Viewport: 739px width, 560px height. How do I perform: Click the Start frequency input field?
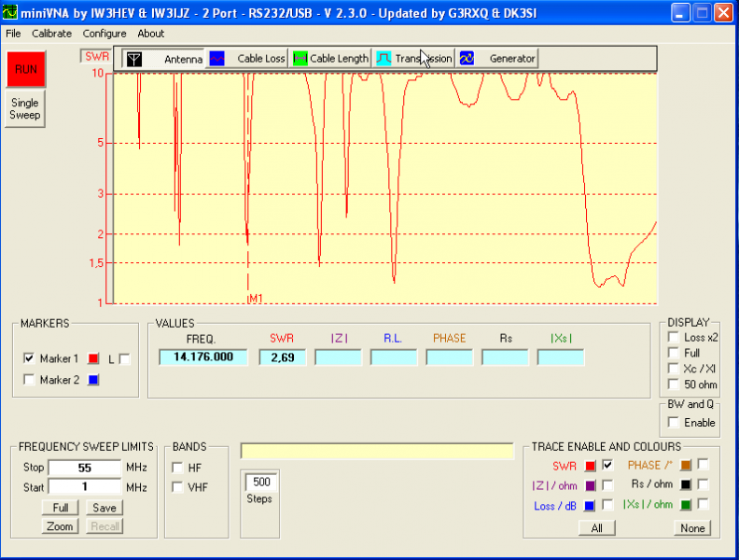click(x=85, y=486)
